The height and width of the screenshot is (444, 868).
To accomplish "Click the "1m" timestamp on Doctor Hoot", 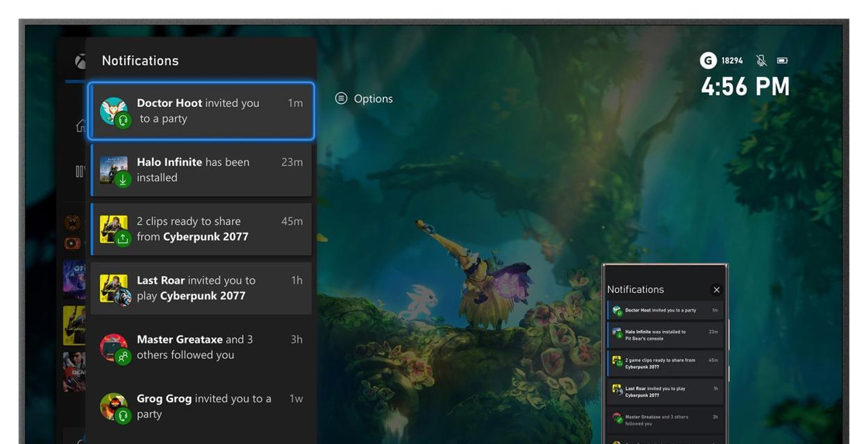I will [295, 103].
